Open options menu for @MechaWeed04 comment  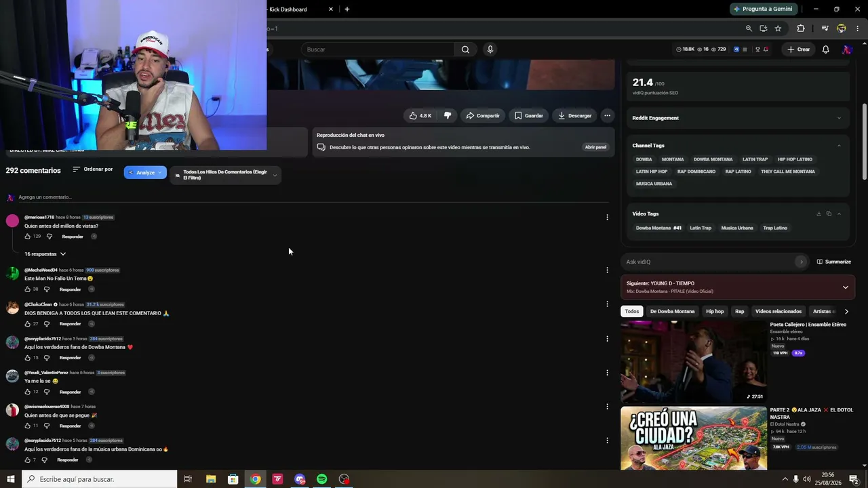[607, 270]
